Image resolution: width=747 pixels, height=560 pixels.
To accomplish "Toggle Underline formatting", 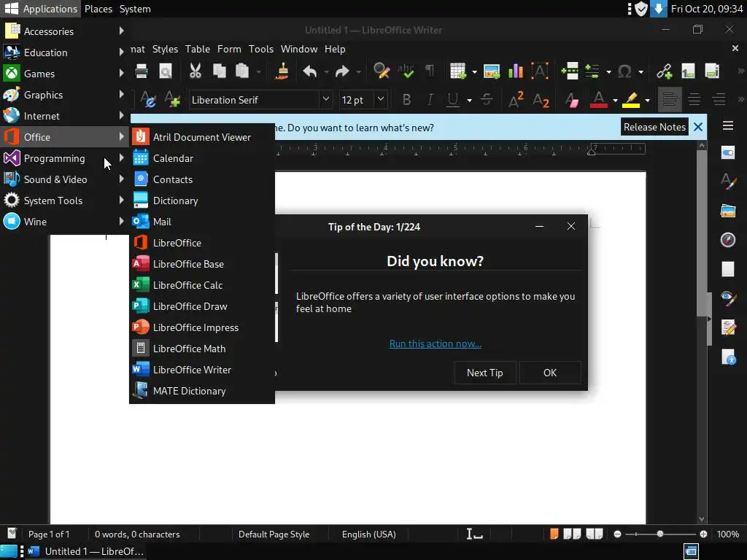I will tap(452, 99).
